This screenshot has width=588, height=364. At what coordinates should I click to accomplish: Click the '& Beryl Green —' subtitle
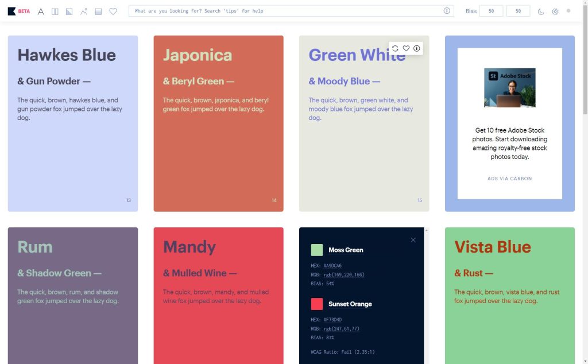click(199, 82)
